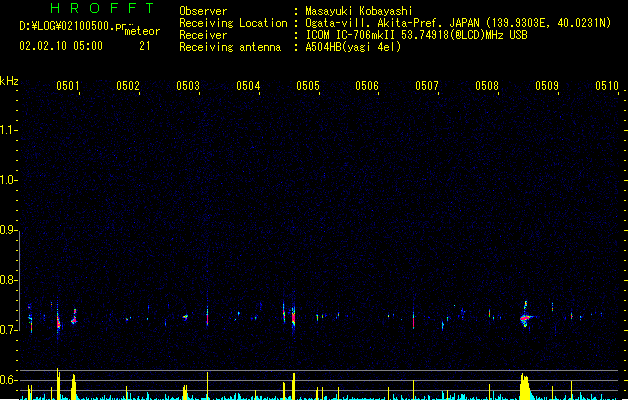Image resolution: width=629 pixels, height=400 pixels.
Task: Click the Ogata-vill. Akita-Pref. JAPAN location text
Action: [458, 23]
